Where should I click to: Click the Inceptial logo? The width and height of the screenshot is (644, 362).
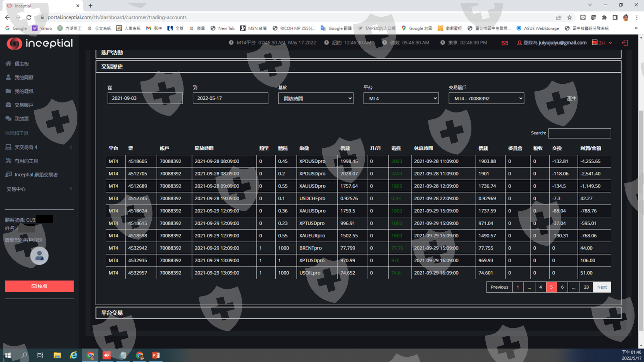pyautogui.click(x=40, y=43)
